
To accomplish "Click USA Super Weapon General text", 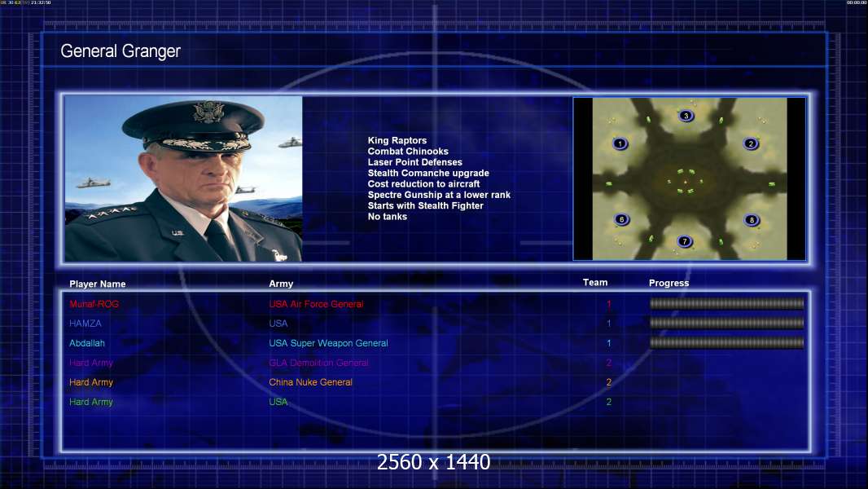I will (x=328, y=343).
